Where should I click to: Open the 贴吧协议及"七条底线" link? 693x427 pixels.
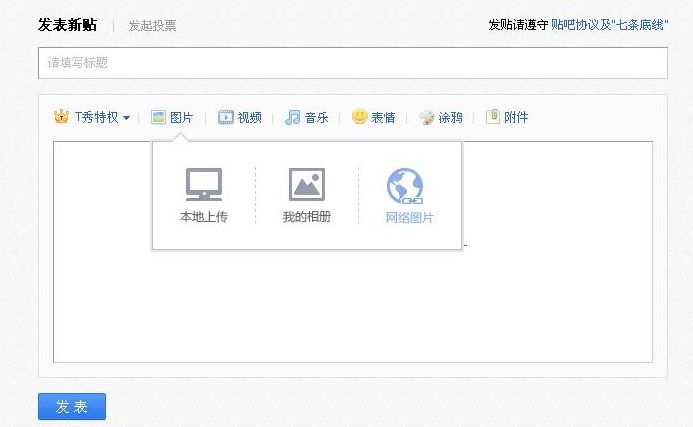click(609, 25)
